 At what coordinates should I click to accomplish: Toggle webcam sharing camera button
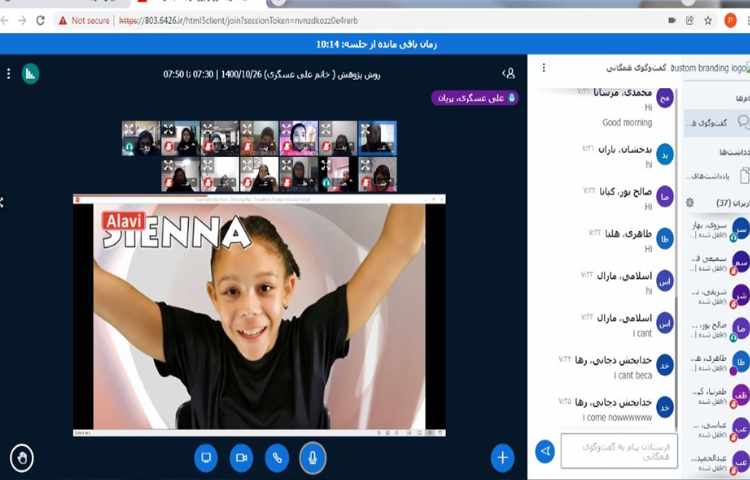click(241, 457)
